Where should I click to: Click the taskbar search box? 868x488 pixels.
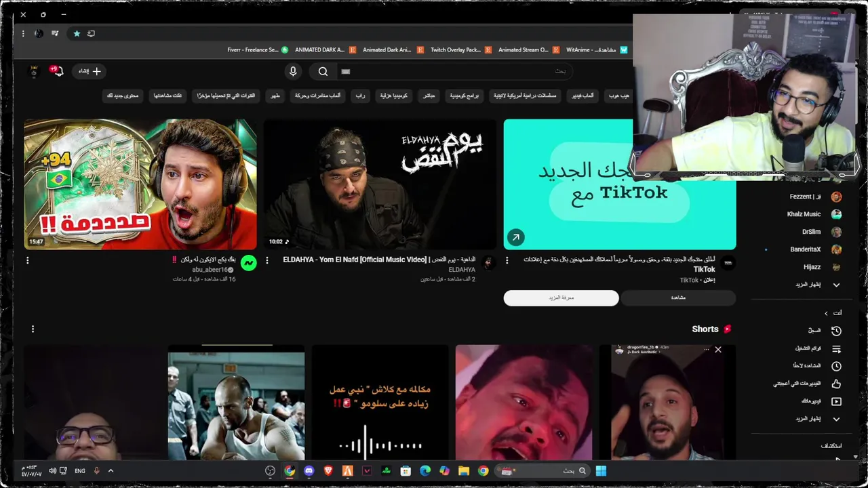coord(543,471)
